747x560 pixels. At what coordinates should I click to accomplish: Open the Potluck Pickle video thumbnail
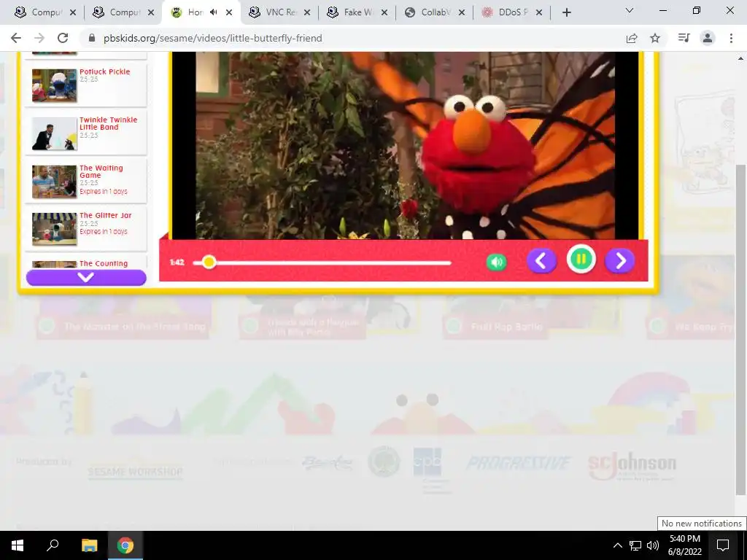pos(54,85)
